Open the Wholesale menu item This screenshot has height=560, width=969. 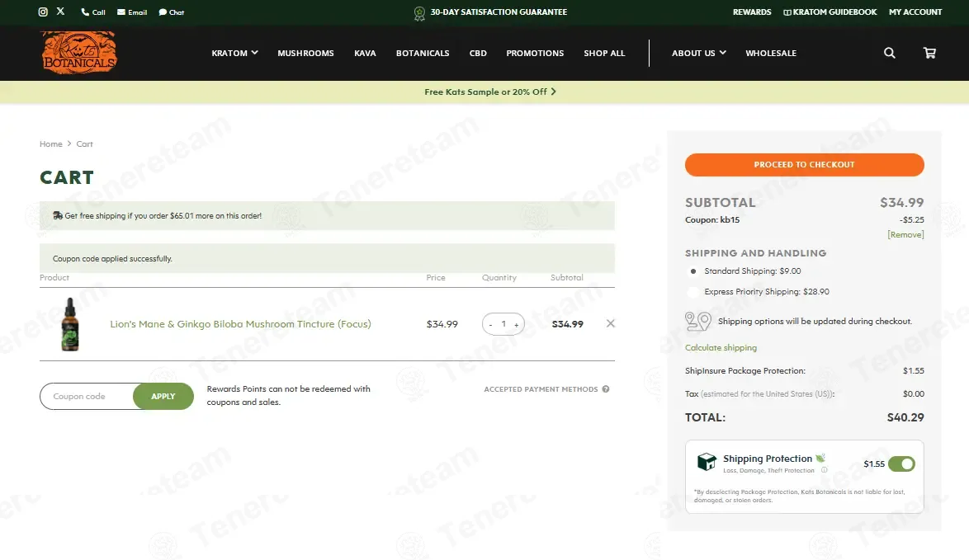coord(771,53)
